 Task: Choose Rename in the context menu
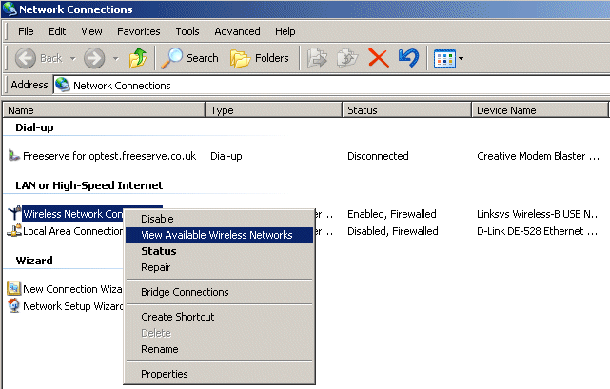[219, 349]
